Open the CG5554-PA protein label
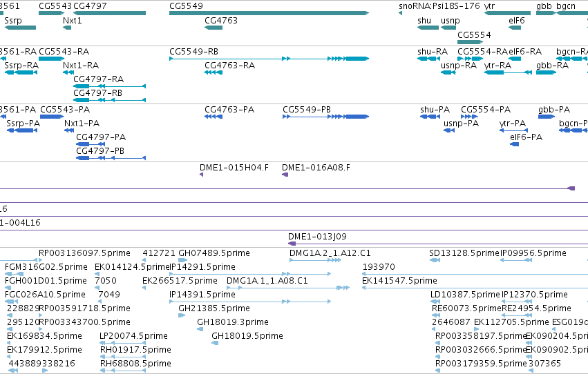588x374 pixels. coord(486,109)
